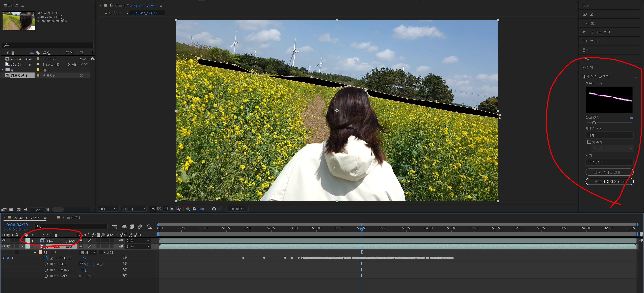Screen dimensions: 644x293
Task: Open the mask mode 빼기 dropdown
Action: pos(88,252)
